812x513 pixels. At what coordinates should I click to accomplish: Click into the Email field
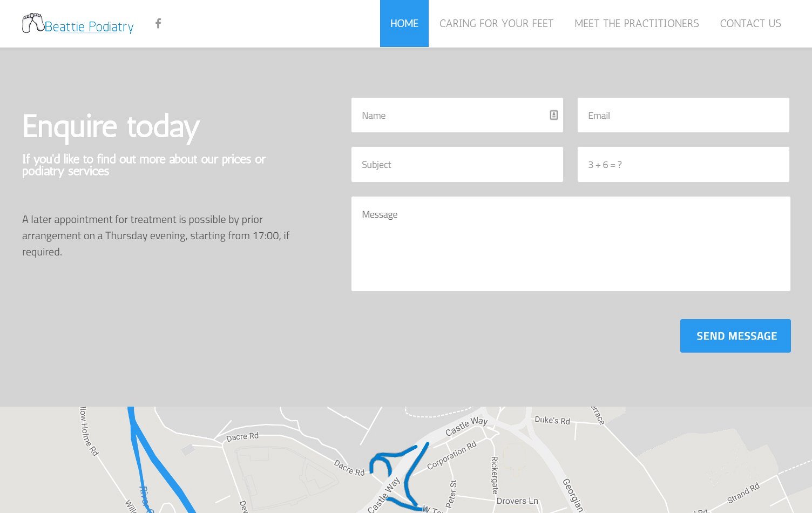tap(683, 115)
